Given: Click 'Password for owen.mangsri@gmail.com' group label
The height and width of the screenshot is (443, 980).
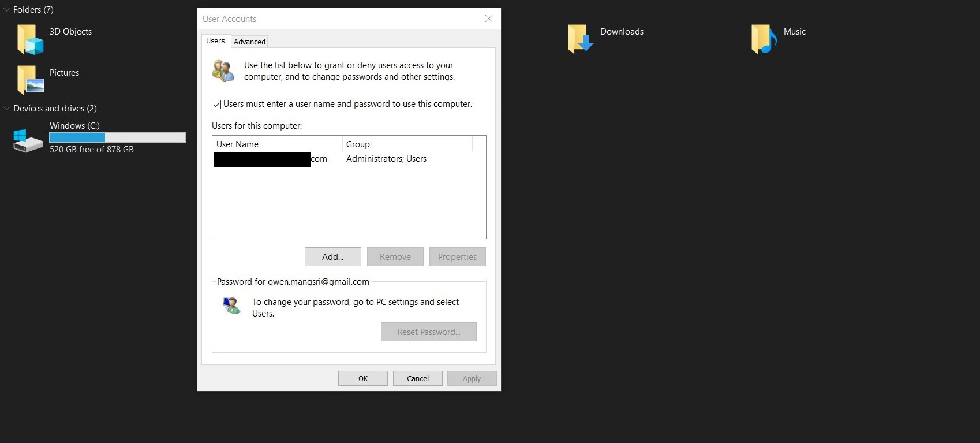Looking at the screenshot, I should (293, 282).
